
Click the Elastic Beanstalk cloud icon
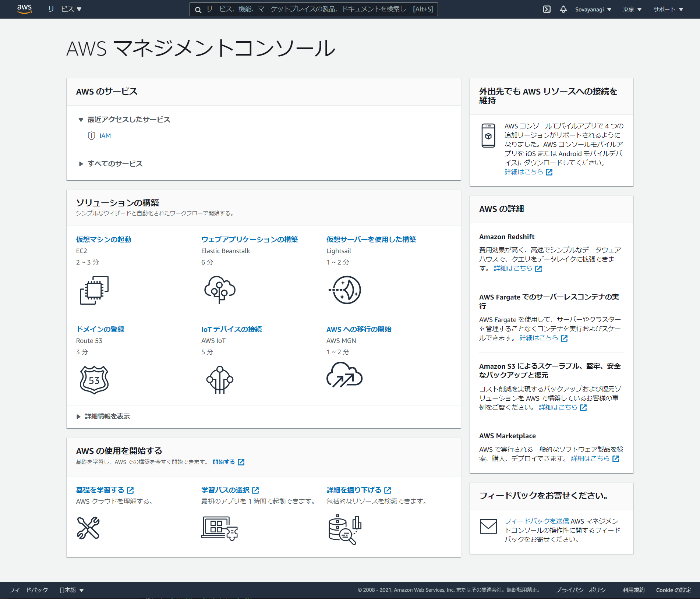click(220, 290)
